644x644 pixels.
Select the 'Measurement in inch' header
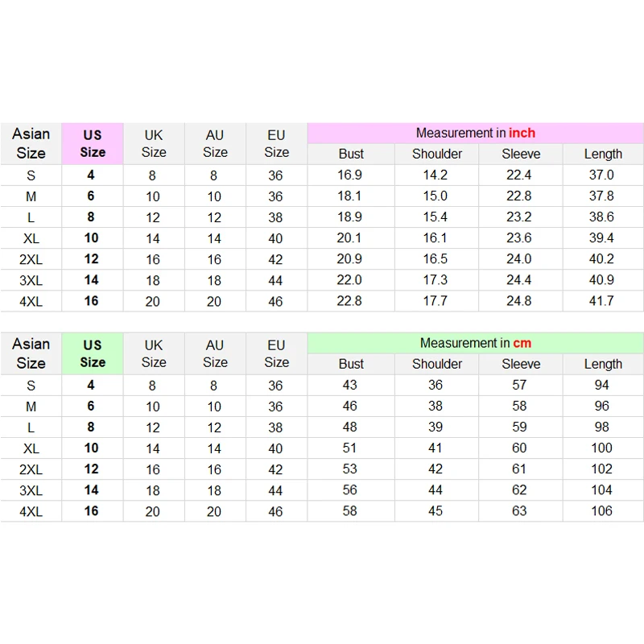point(475,133)
